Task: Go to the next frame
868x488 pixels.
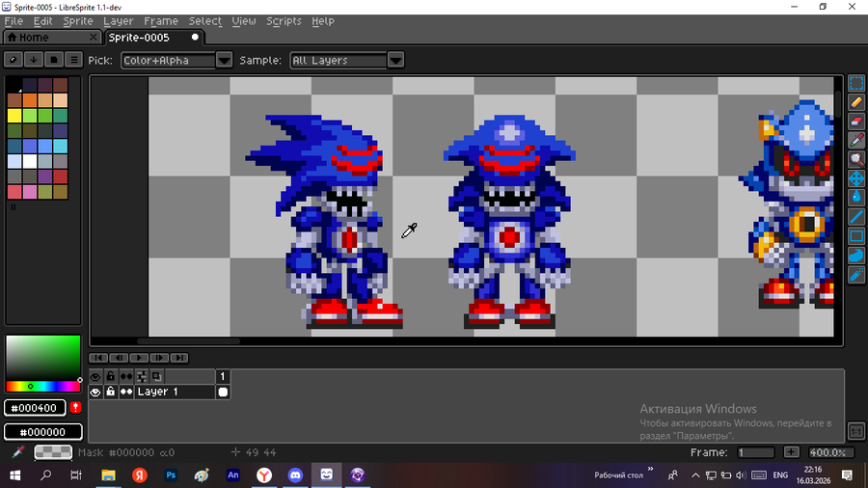Action: [x=159, y=358]
